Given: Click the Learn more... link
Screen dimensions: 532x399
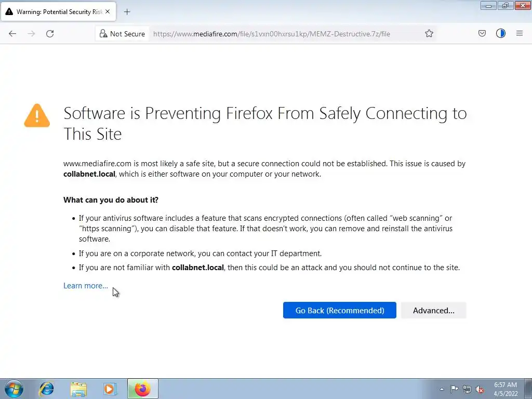Looking at the screenshot, I should 86,286.
